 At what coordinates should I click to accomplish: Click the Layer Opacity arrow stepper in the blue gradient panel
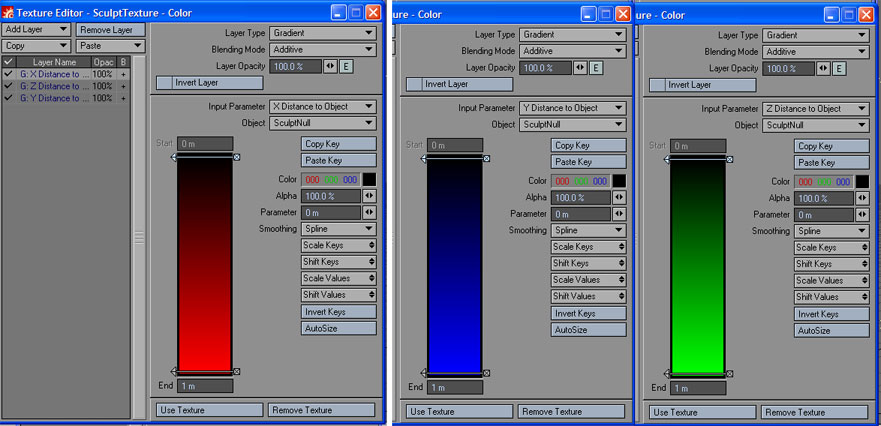[x=580, y=67]
